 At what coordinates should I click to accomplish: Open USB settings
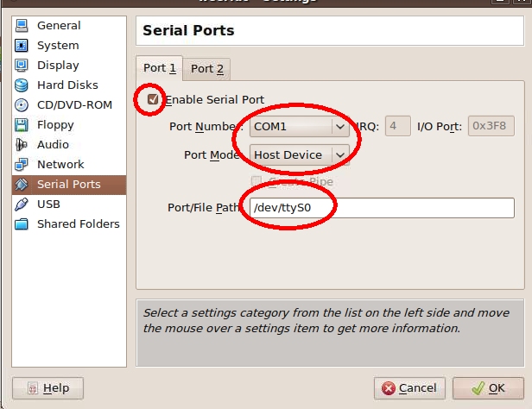coord(69,204)
